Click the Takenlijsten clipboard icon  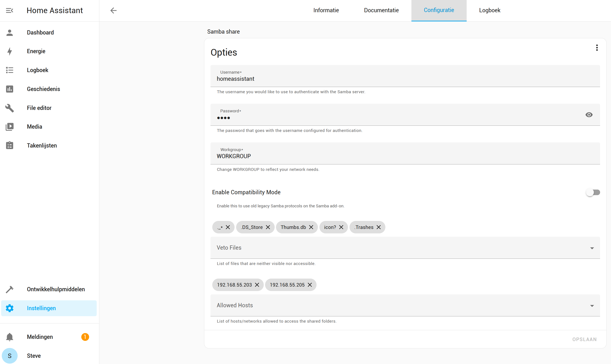(x=10, y=146)
